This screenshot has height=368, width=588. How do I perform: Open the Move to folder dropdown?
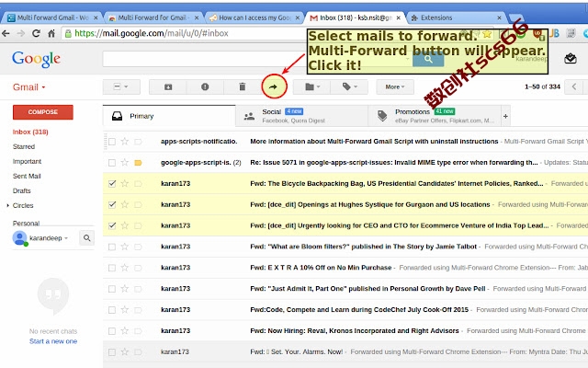[x=311, y=86]
